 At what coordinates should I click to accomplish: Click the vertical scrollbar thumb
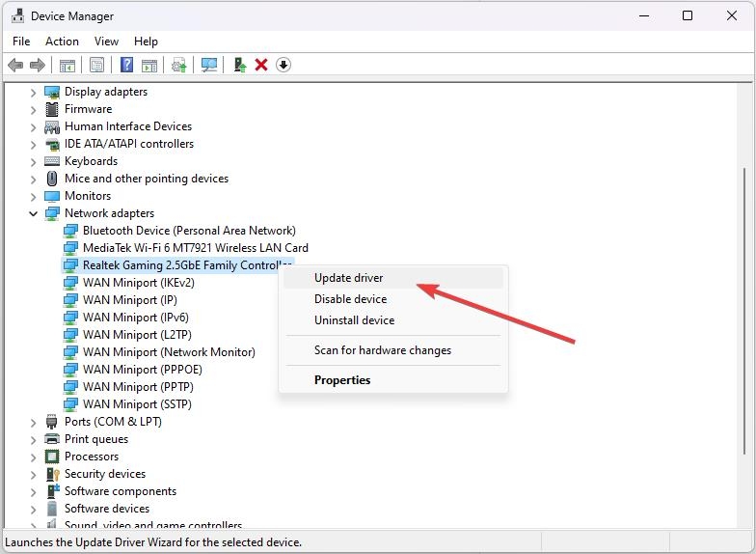[744, 311]
